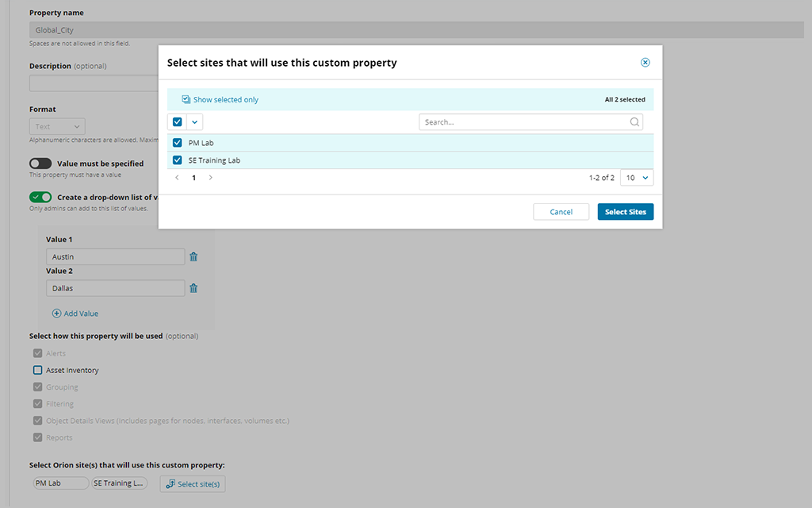Screen dimensions: 812x508
Task: Click the dialog close X icon
Action: pos(645,62)
